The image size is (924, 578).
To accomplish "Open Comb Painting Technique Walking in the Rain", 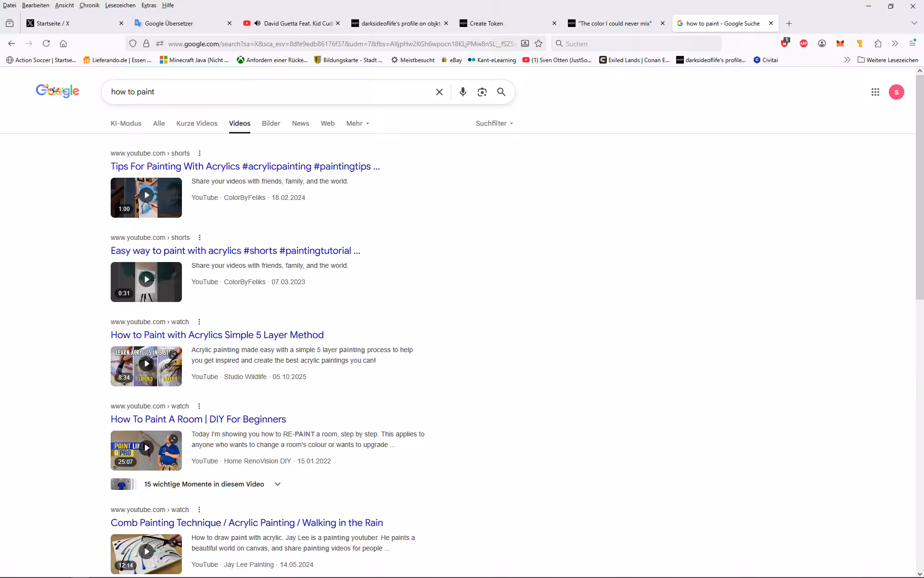I will pyautogui.click(x=247, y=523).
